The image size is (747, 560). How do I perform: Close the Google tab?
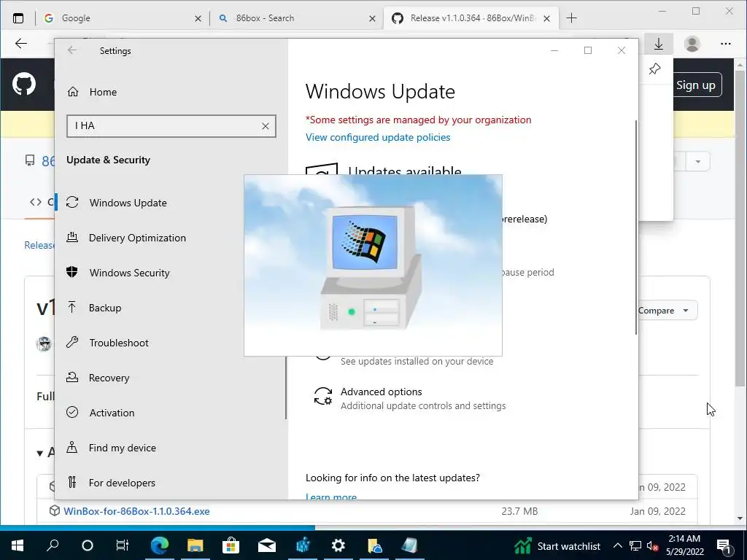click(198, 18)
